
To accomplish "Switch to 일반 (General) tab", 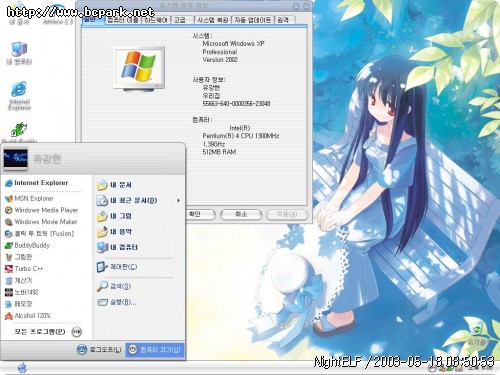I will tap(92, 20).
